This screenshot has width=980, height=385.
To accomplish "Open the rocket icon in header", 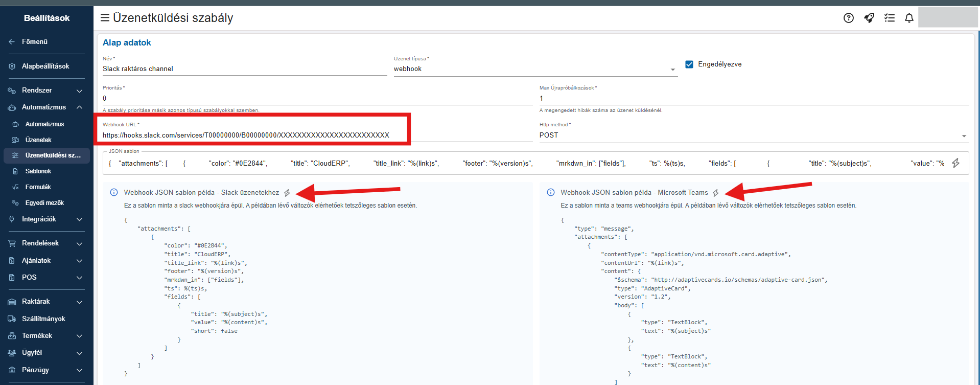I will 869,18.
